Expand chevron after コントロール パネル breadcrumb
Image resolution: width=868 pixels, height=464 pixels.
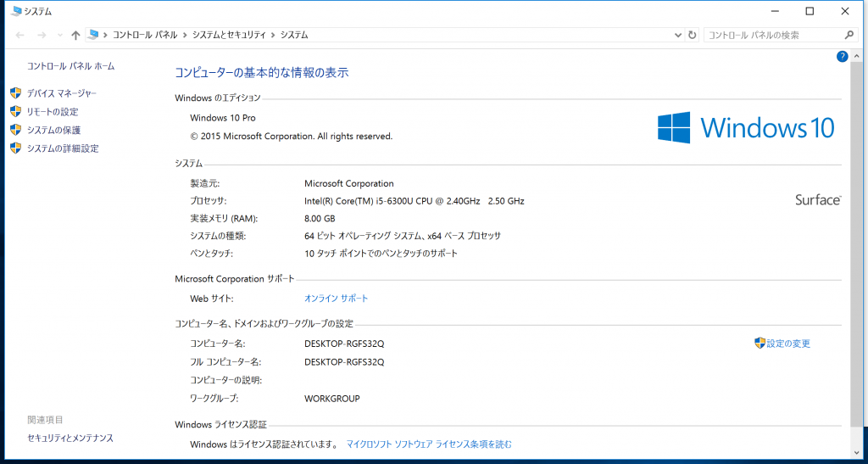click(185, 35)
